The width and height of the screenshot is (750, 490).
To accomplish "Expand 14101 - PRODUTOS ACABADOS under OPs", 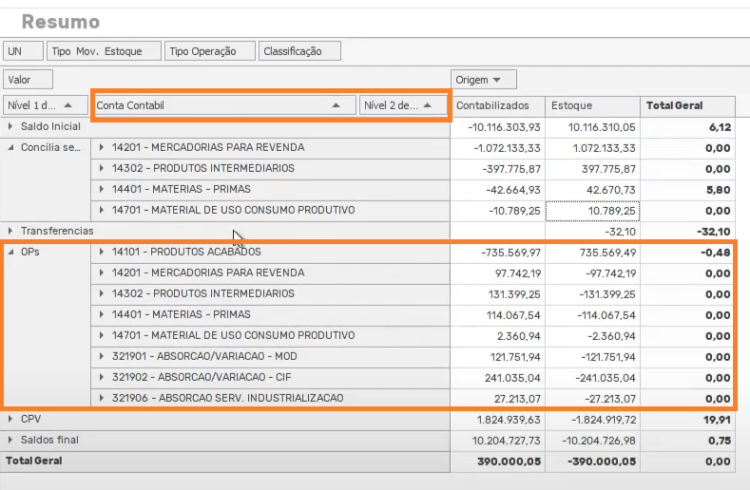I will pos(101,252).
